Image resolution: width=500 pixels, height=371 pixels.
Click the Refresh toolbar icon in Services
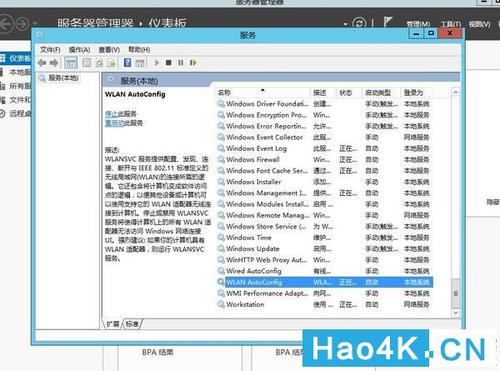point(99,63)
